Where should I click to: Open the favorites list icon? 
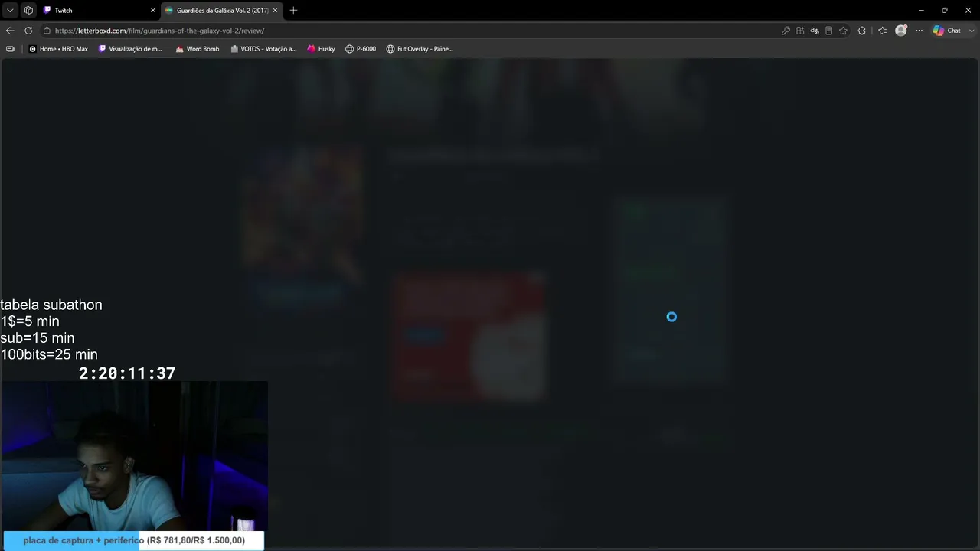click(x=882, y=31)
